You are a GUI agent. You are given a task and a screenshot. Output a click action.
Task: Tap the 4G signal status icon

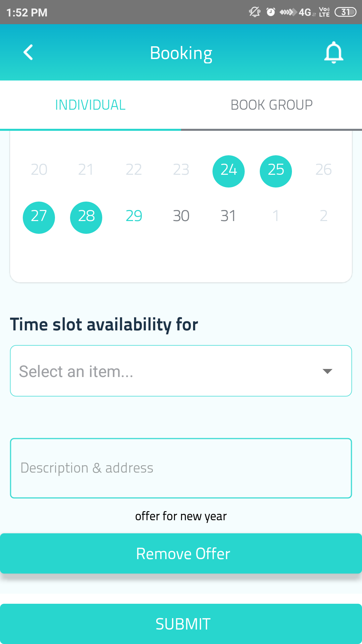[305, 12]
